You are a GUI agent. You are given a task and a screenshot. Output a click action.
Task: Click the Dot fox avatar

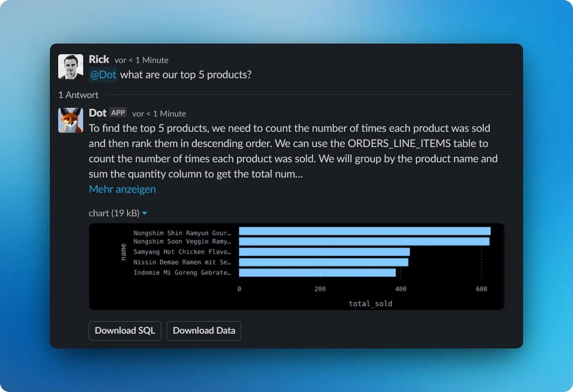point(71,120)
